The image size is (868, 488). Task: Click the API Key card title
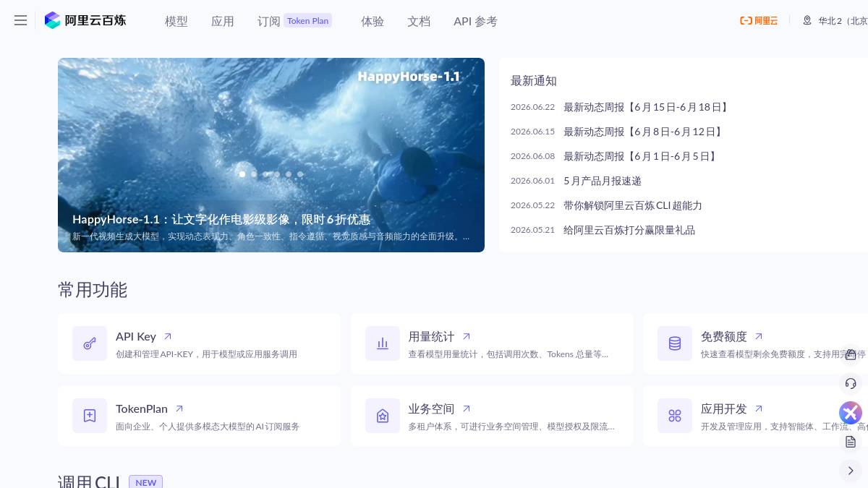[136, 336]
